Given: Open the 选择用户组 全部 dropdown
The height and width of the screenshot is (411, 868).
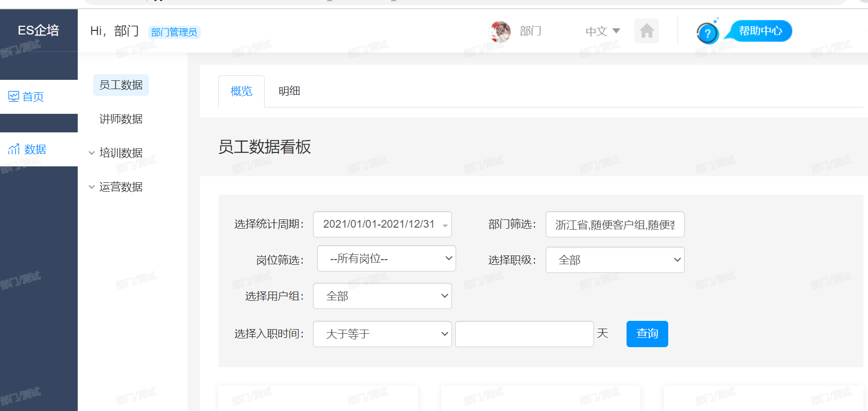Looking at the screenshot, I should tap(383, 296).
